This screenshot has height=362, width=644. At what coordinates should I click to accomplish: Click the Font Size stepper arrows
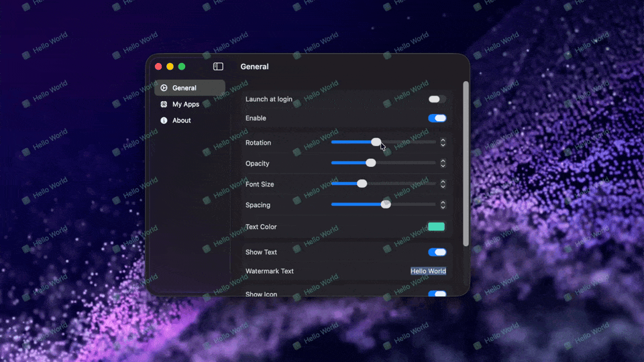pyautogui.click(x=443, y=184)
